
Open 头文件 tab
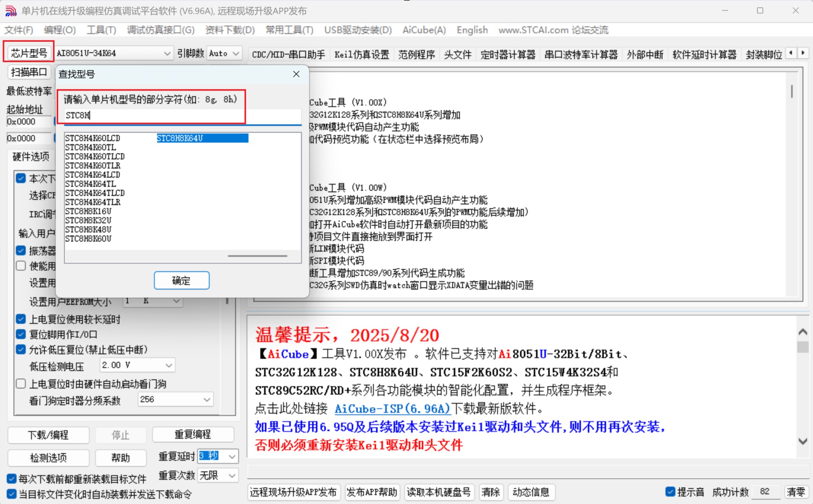[457, 54]
